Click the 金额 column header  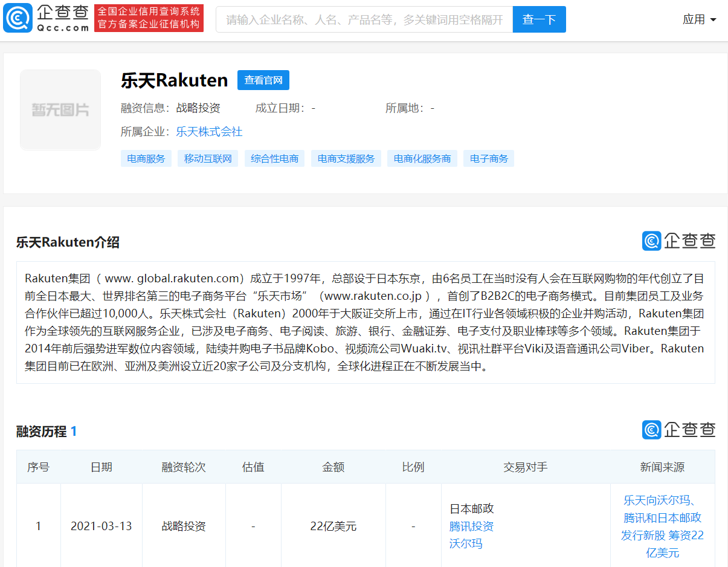(x=333, y=467)
